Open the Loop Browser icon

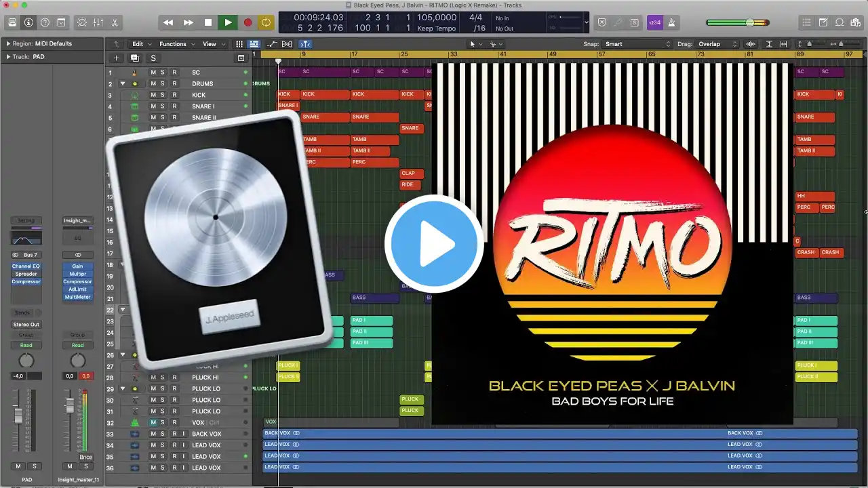tap(839, 22)
